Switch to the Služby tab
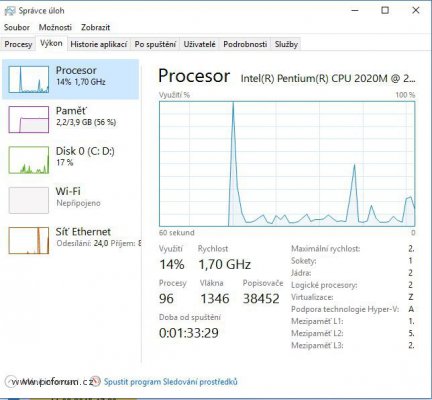This screenshot has width=432, height=400. coord(286,44)
